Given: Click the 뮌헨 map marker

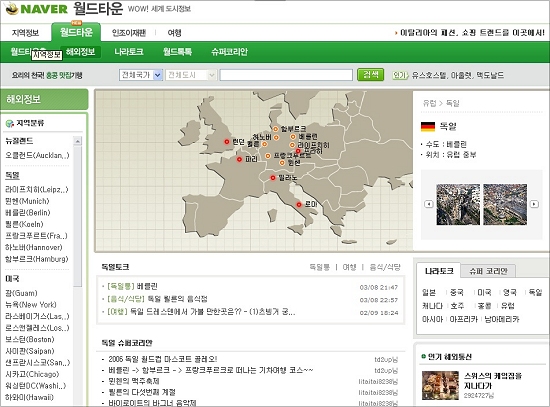Looking at the screenshot, I should [x=282, y=163].
